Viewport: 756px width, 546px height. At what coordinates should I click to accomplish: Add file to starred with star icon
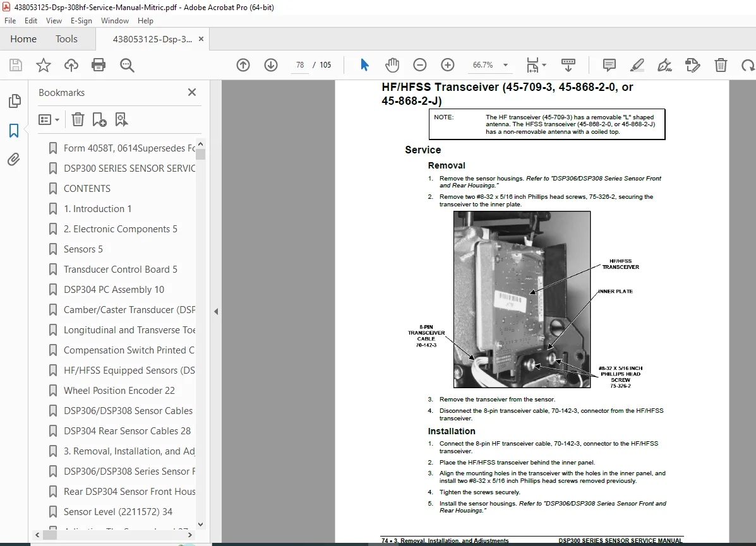coord(44,65)
